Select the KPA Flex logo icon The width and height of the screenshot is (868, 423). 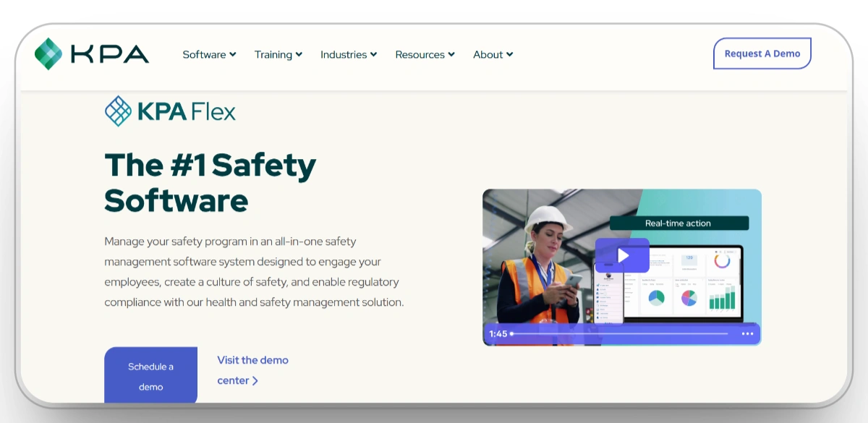116,111
